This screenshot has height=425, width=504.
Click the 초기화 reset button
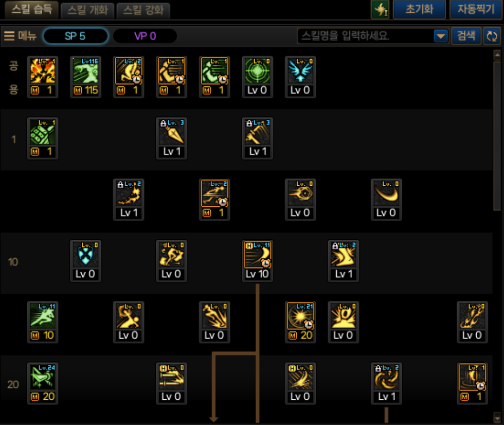pos(419,9)
